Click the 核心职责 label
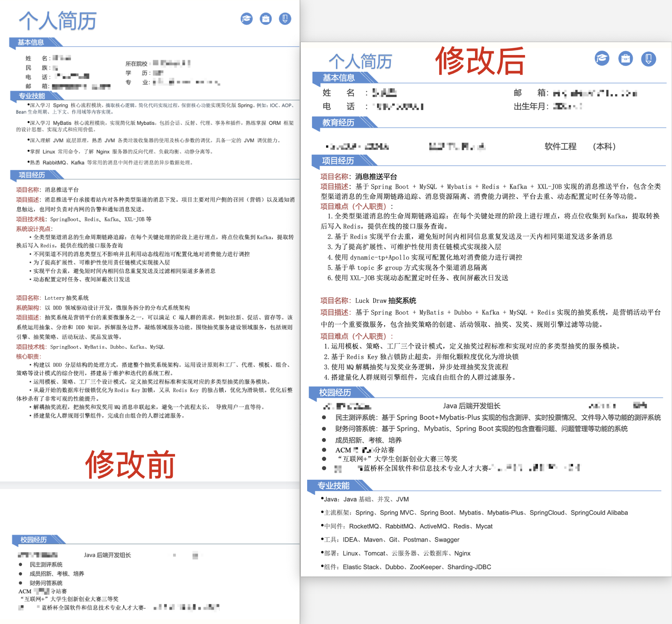Viewport: 672px width, 624px height. coord(29,356)
